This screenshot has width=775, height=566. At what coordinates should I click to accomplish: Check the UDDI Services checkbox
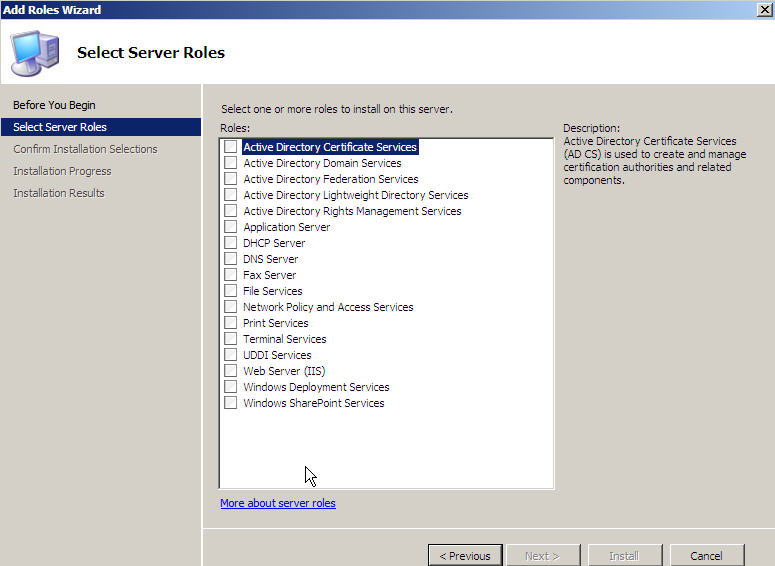click(230, 354)
